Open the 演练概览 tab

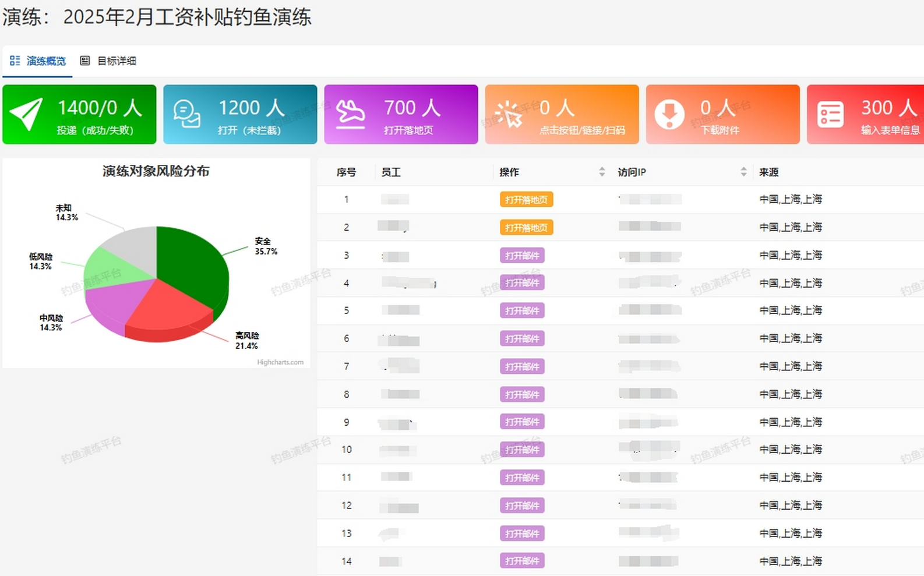[x=45, y=61]
